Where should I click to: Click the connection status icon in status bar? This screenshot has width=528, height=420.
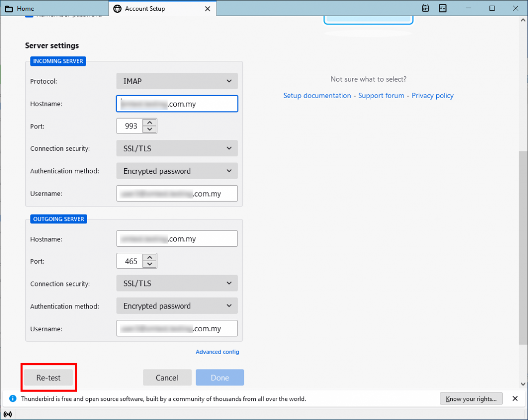tap(8, 414)
